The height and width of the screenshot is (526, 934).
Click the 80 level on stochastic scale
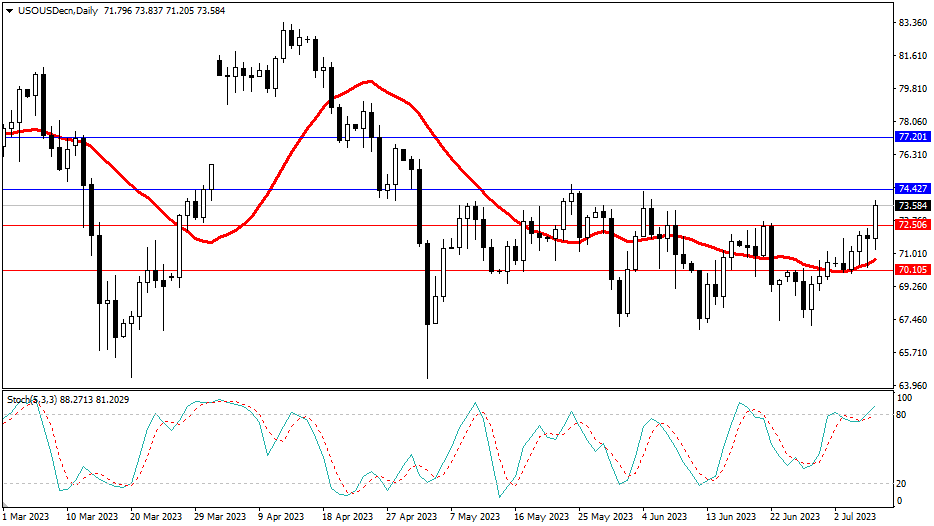(903, 414)
